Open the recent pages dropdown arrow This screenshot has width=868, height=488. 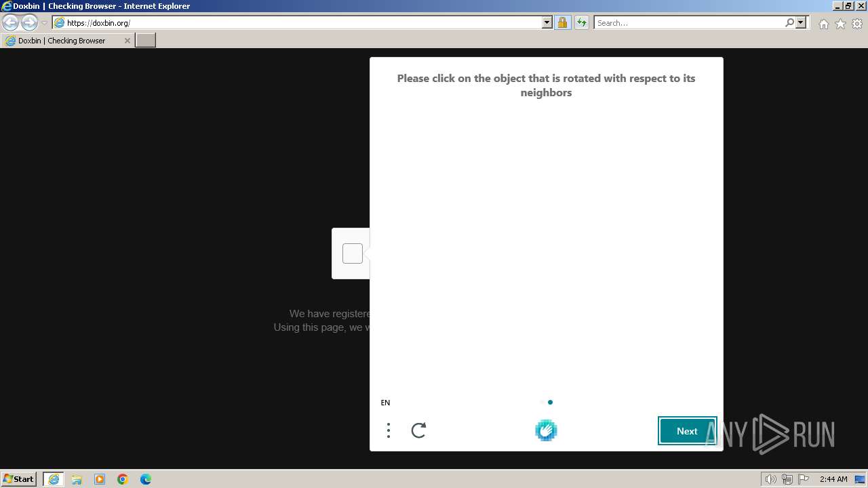[44, 22]
